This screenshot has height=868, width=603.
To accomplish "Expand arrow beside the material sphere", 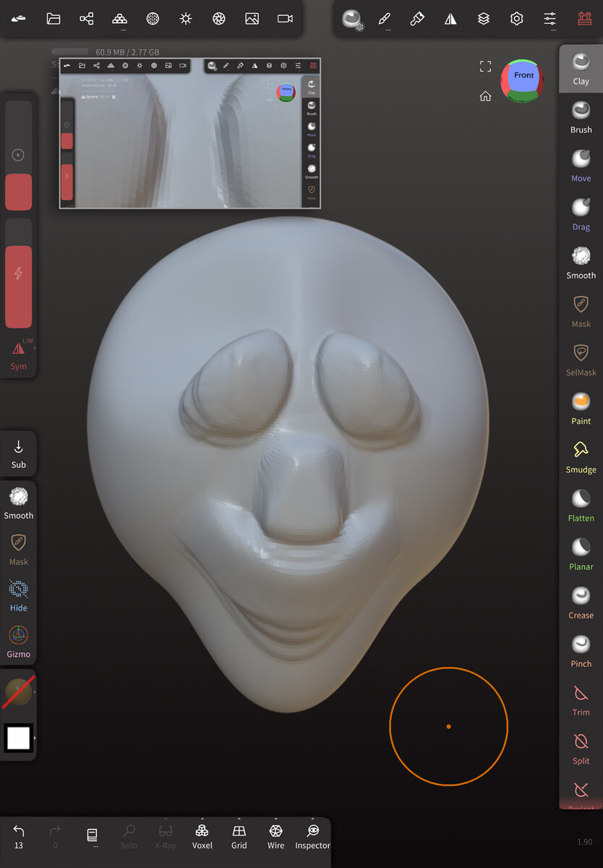I will click(35, 692).
